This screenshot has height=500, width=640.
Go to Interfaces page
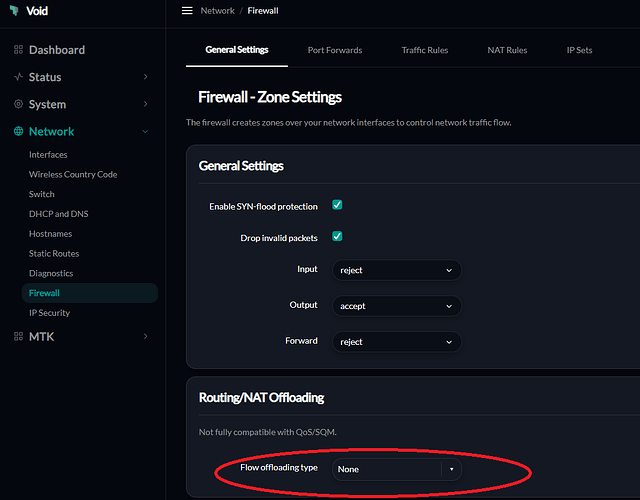coord(48,155)
